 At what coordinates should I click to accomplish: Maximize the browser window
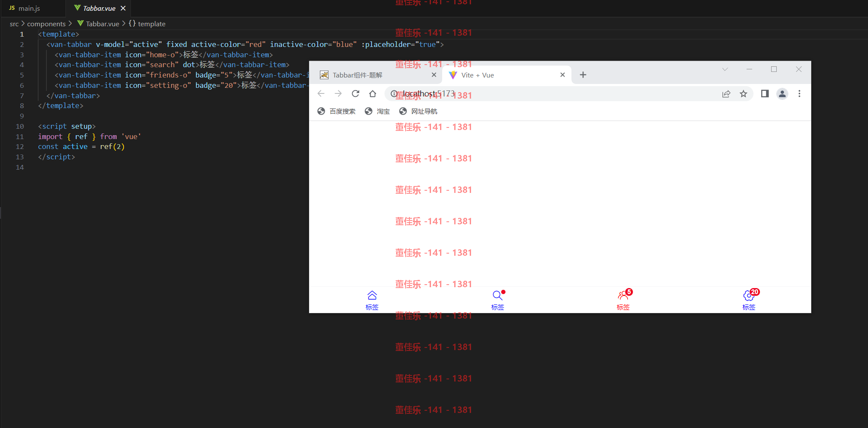(774, 69)
